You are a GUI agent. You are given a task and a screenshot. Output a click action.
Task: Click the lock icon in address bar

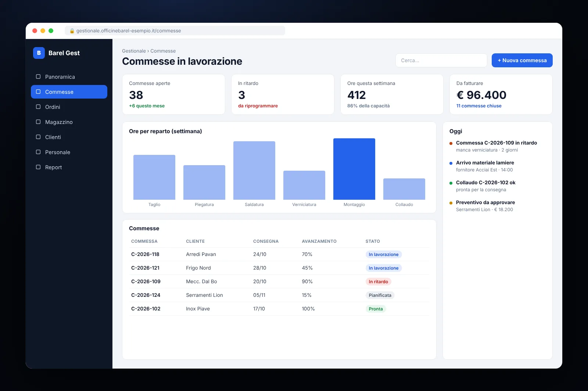[72, 31]
